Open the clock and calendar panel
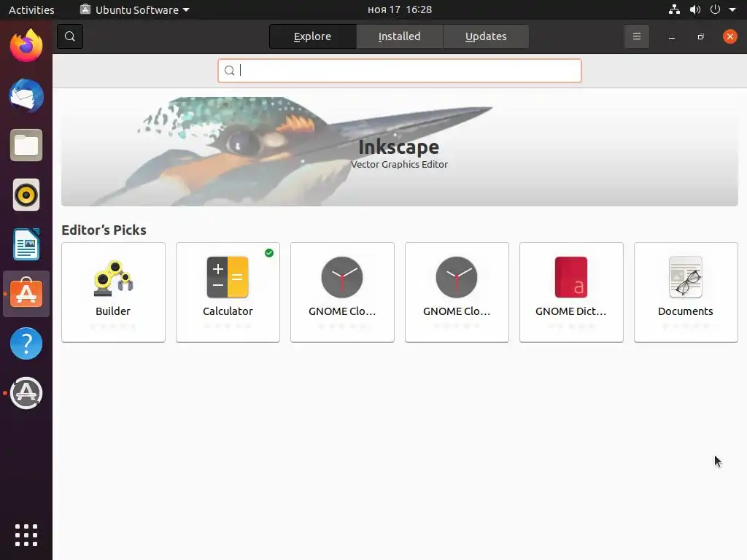This screenshot has width=747, height=560. click(399, 9)
